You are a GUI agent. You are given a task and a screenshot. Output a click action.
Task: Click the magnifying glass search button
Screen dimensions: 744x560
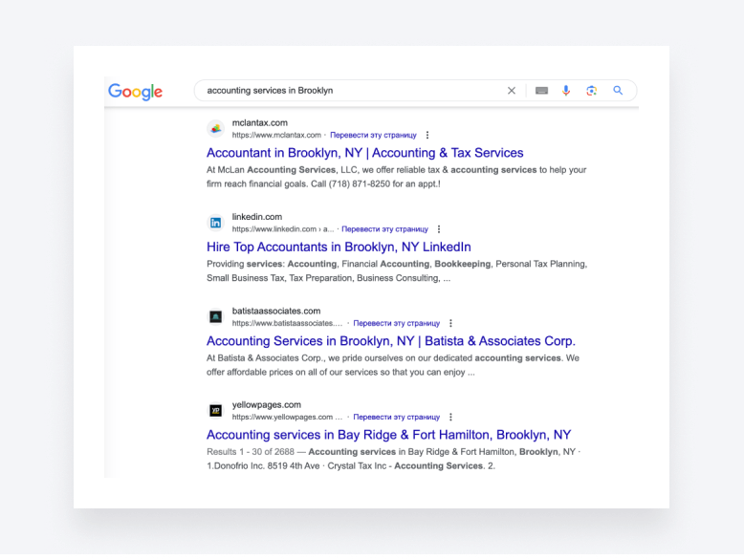[618, 91]
